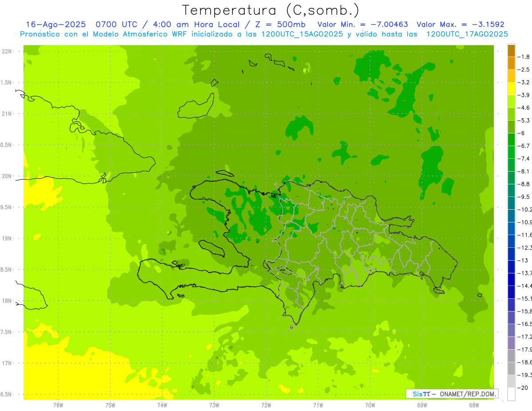Click the "Valor Min. = -7.00463" value
The image size is (532, 411).
tap(363, 24)
